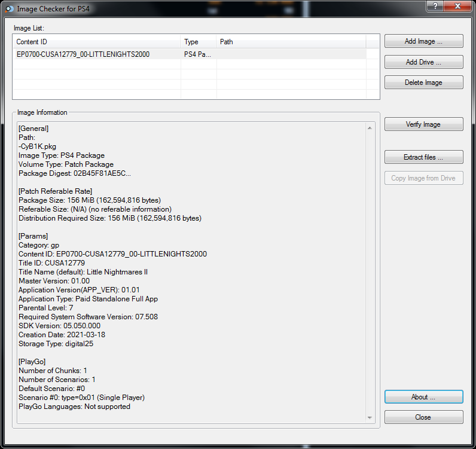Screen dimensions: 476x449
Task: Click 'Volume Type: Patch Package' line
Action: (66, 164)
